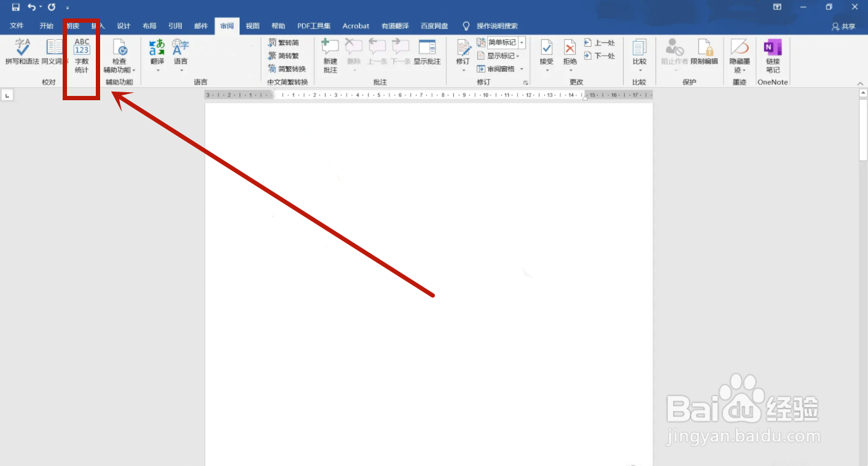Switch to the 布局 layout tab
868x466 pixels.
(149, 26)
